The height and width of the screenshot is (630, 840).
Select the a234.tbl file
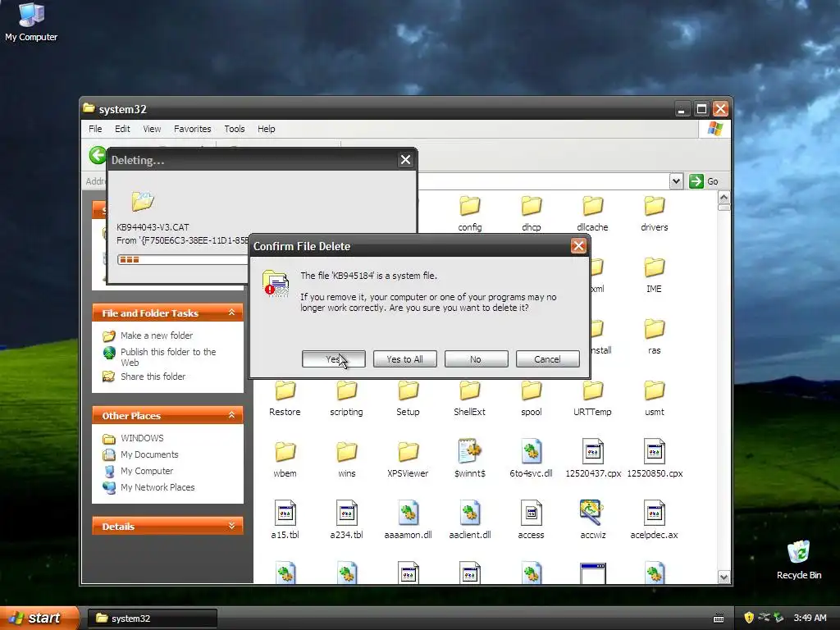(x=347, y=519)
